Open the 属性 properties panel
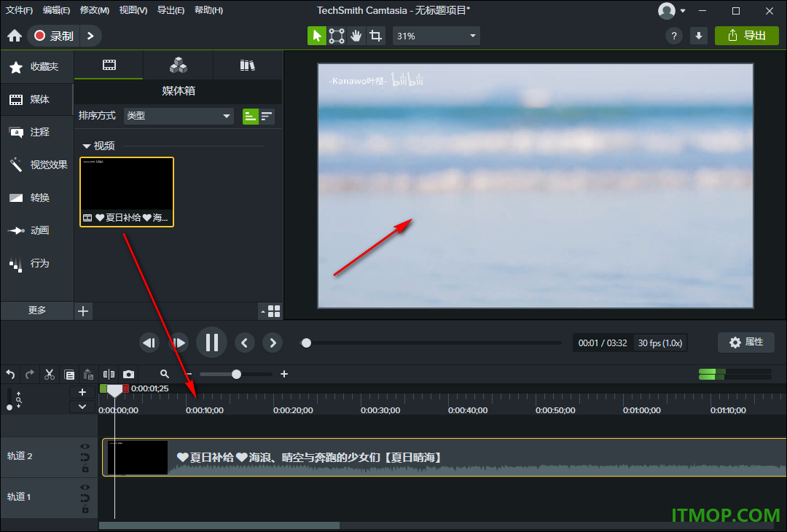 746,343
